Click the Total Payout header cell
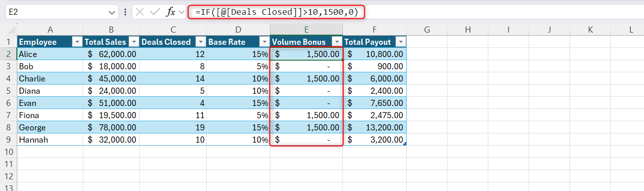The image size is (644, 191). tap(375, 42)
